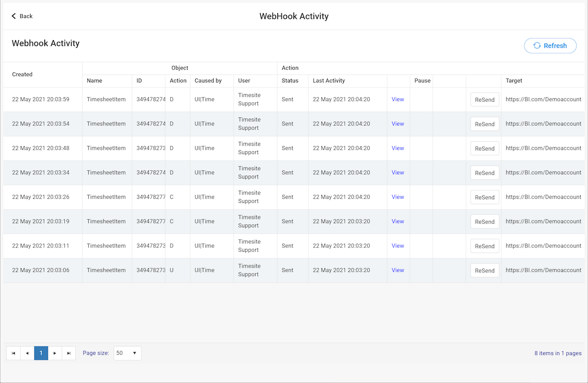Select the Target URL in the 20:03:59 row
The image size is (588, 383).
pyautogui.click(x=543, y=100)
